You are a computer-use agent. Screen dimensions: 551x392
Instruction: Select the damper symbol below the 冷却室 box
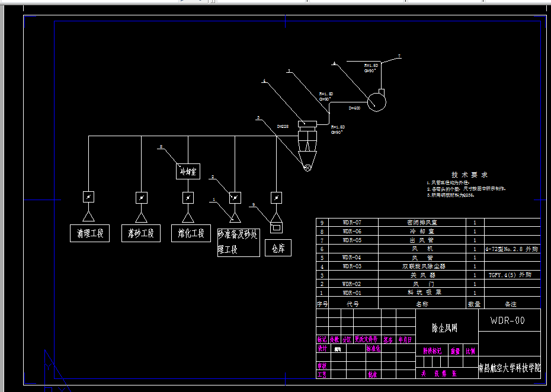coord(188,197)
